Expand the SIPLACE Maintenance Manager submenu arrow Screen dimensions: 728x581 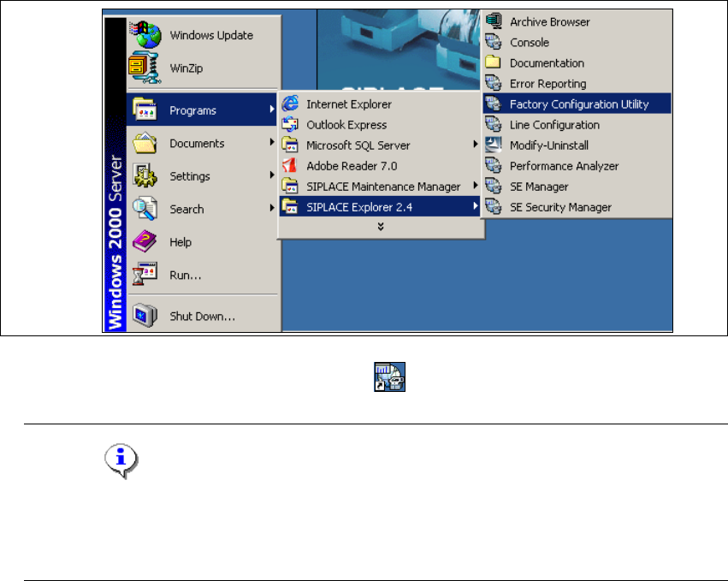click(x=476, y=186)
